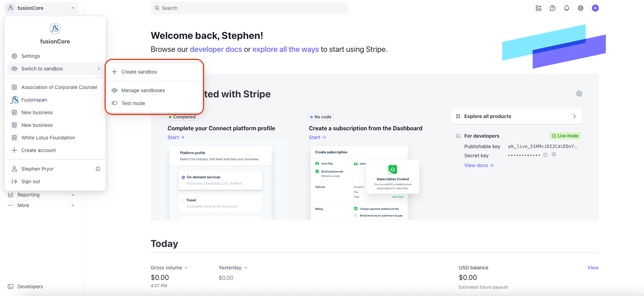Switch to Test mode
The width and height of the screenshot is (644, 296).
(154, 103)
